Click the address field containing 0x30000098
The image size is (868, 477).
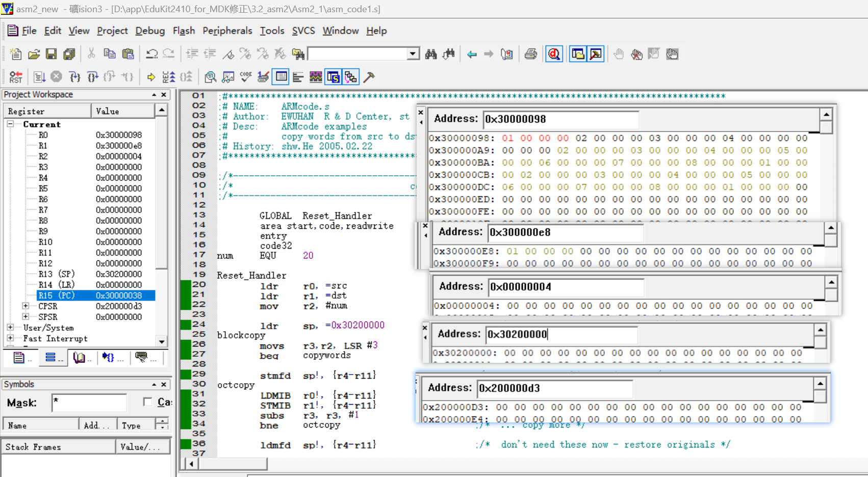coord(560,119)
